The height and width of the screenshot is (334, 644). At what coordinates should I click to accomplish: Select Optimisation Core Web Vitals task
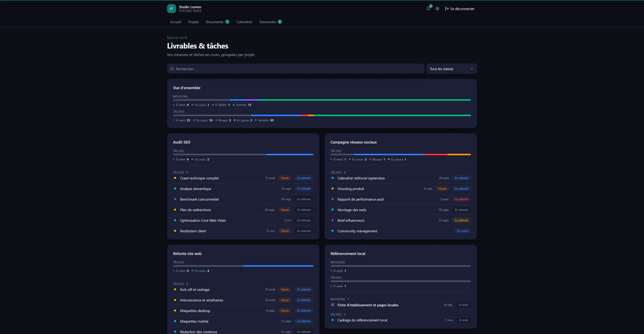[243, 220]
